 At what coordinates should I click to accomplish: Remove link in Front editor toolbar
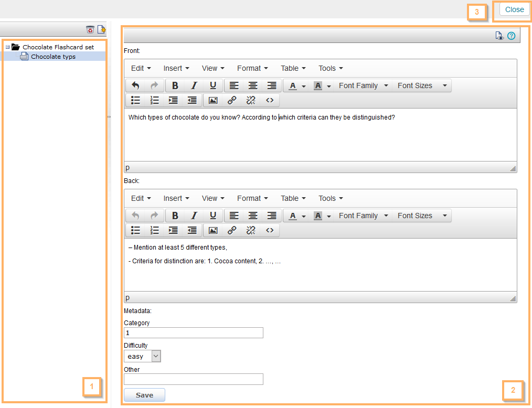(x=251, y=100)
